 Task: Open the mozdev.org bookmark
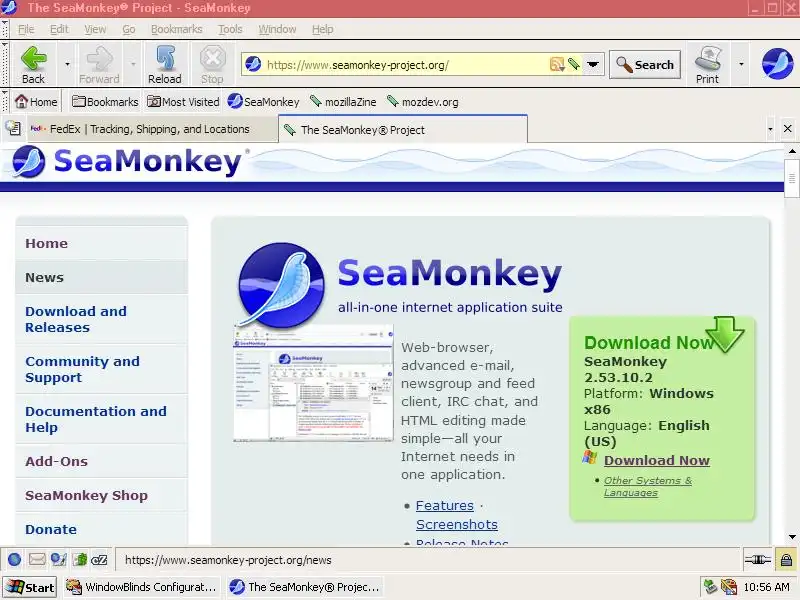pyautogui.click(x=422, y=102)
